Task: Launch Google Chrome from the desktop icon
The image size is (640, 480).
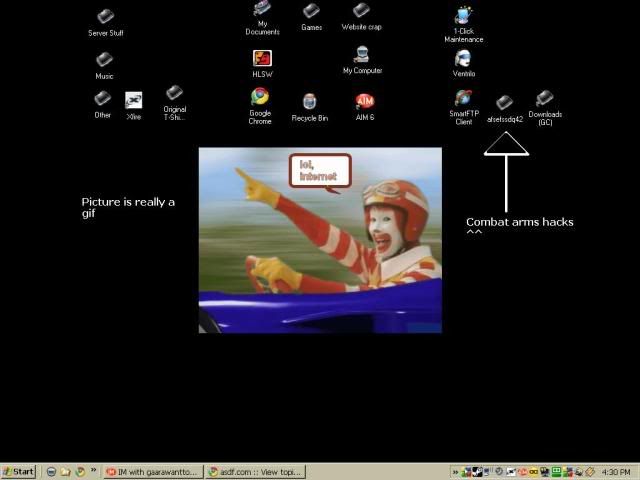Action: [260, 106]
